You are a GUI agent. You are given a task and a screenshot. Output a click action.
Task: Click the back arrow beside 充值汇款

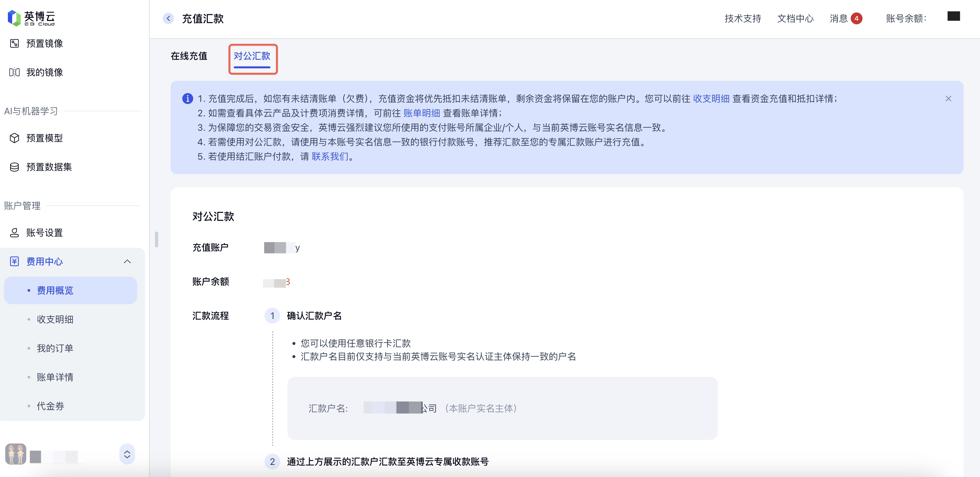point(168,18)
